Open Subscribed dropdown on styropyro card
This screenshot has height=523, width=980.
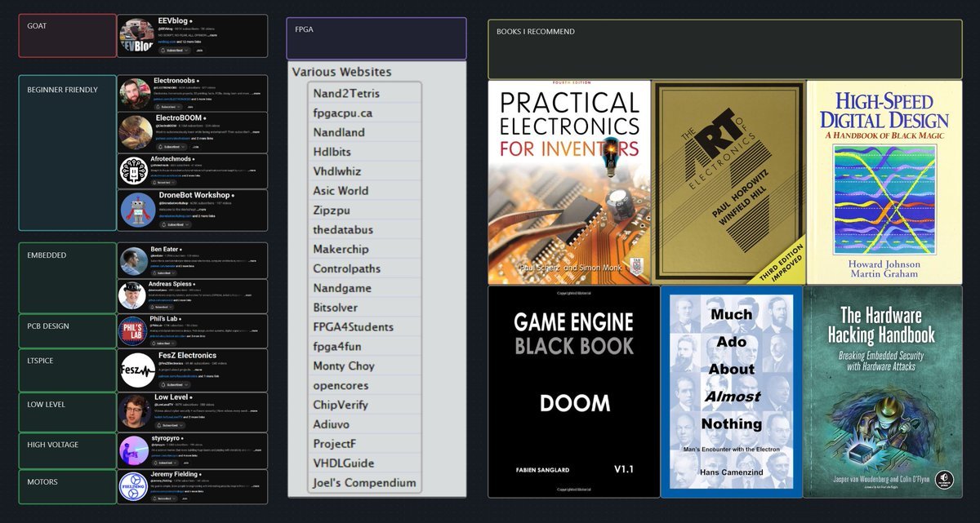165,463
